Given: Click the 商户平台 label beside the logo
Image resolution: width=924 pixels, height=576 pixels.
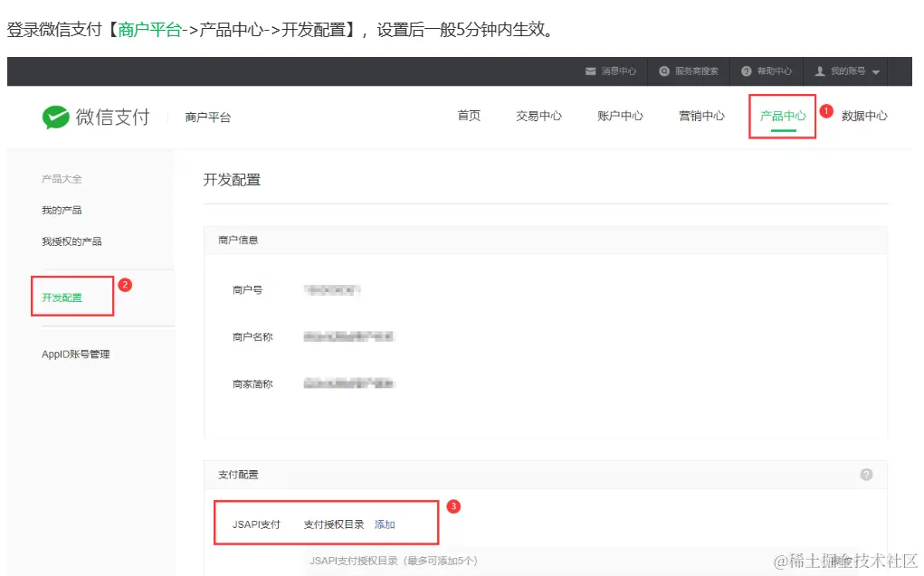Looking at the screenshot, I should coord(207,118).
